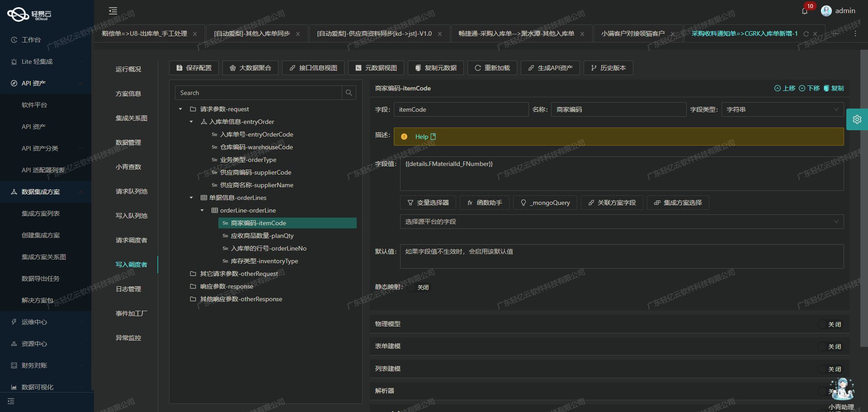Move field down with 下移
The image size is (868, 412).
(809, 88)
